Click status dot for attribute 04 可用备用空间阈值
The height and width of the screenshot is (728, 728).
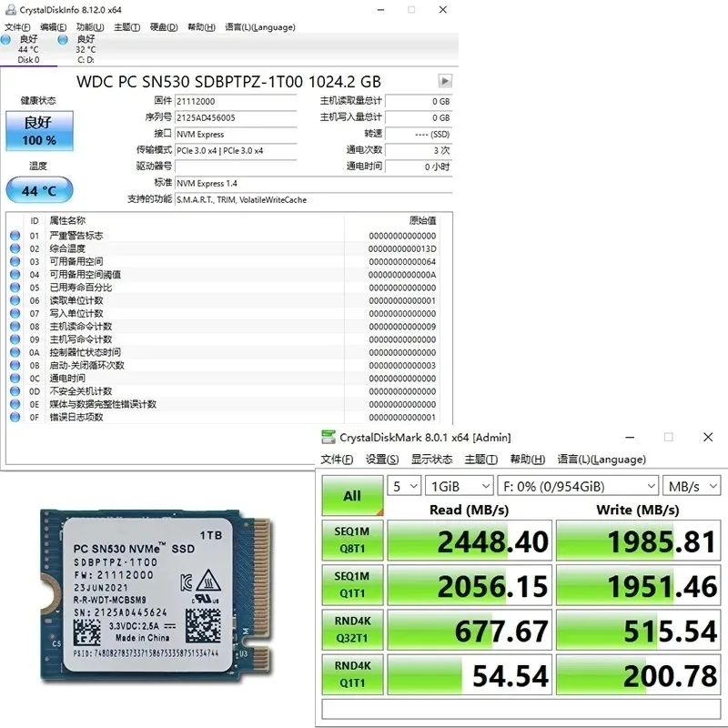coord(15,275)
